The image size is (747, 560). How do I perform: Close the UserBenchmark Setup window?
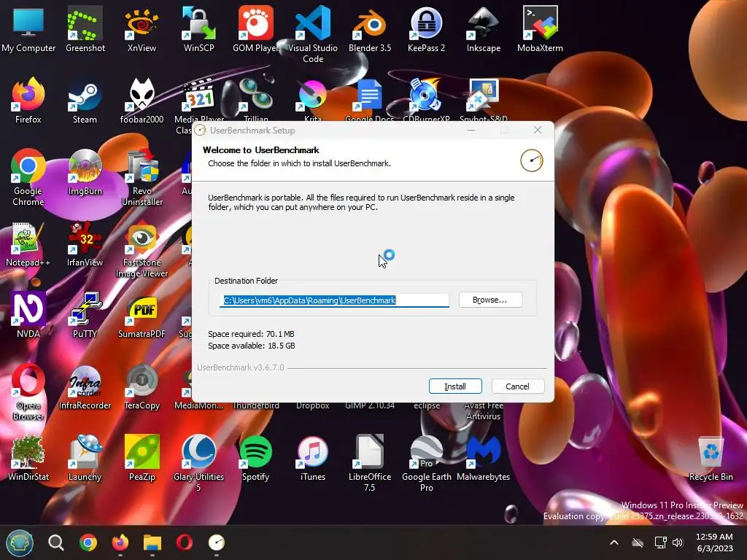538,130
